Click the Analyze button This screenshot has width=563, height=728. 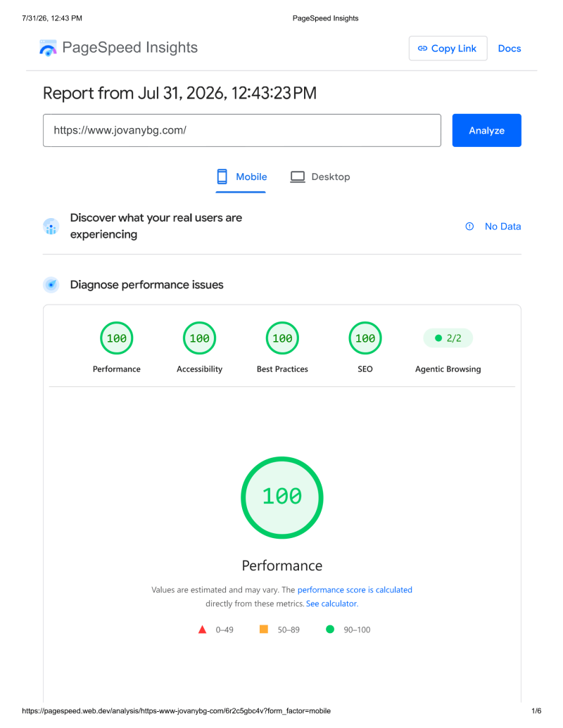click(x=486, y=130)
